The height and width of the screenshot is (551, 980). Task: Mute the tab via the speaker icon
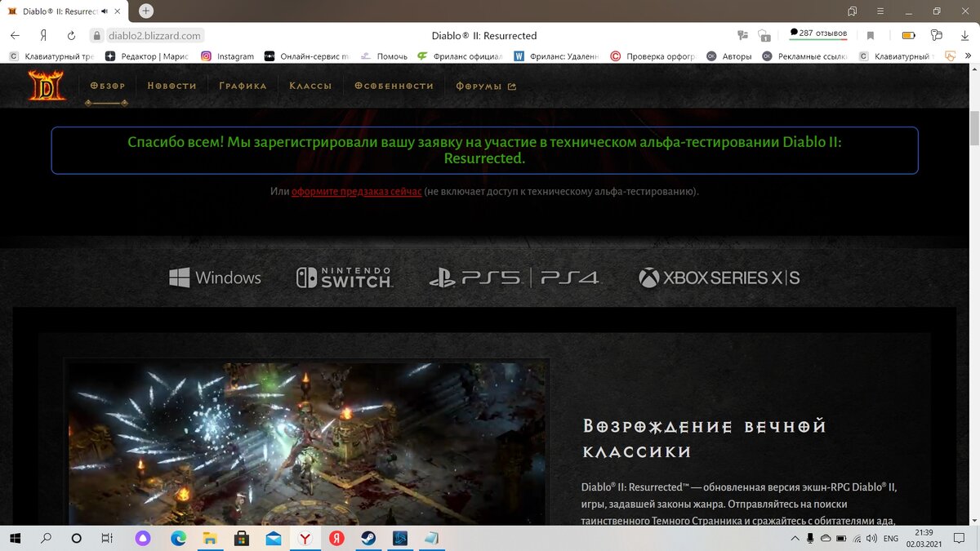105,11
